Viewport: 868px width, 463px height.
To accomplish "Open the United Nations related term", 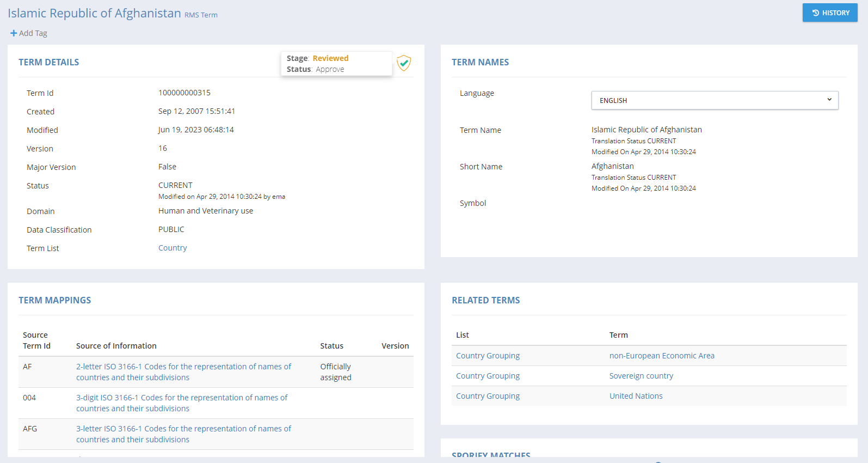I will point(636,396).
